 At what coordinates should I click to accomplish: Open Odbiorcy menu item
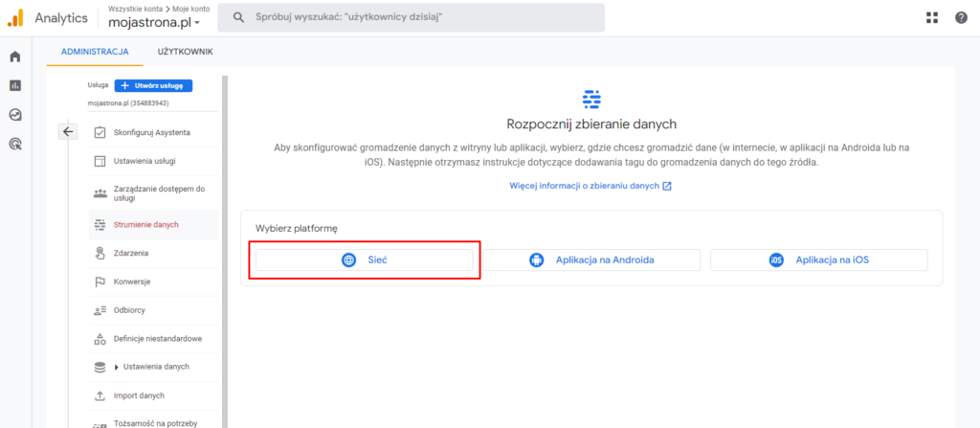point(154,310)
